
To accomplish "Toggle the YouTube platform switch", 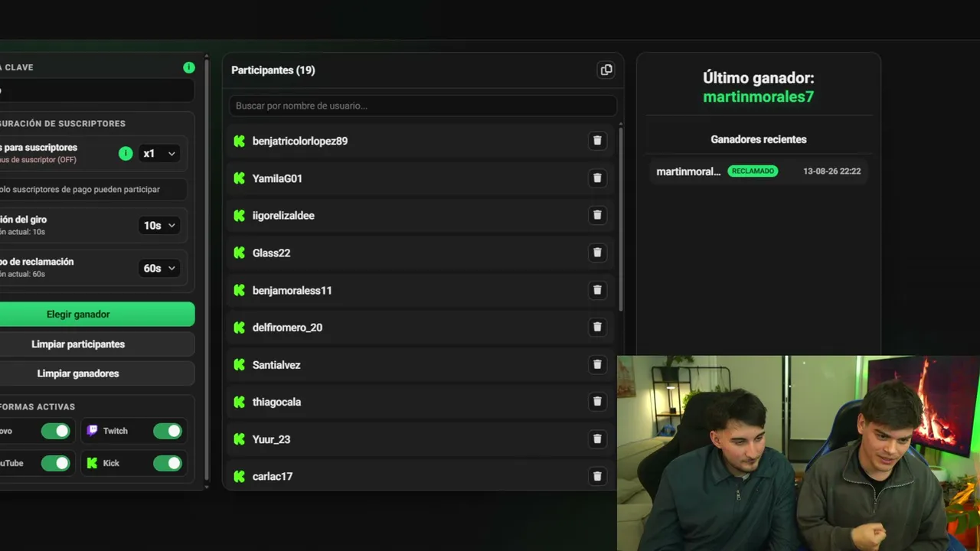I will 55,463.
